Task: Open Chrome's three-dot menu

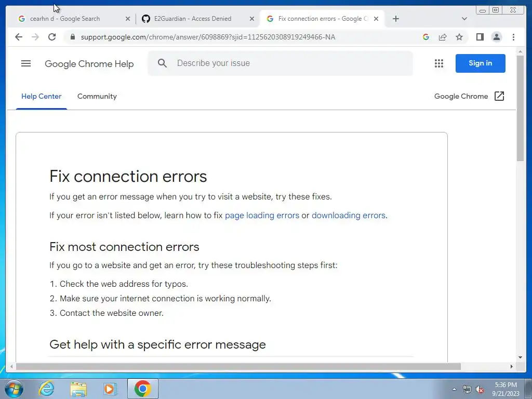Action: pos(513,37)
